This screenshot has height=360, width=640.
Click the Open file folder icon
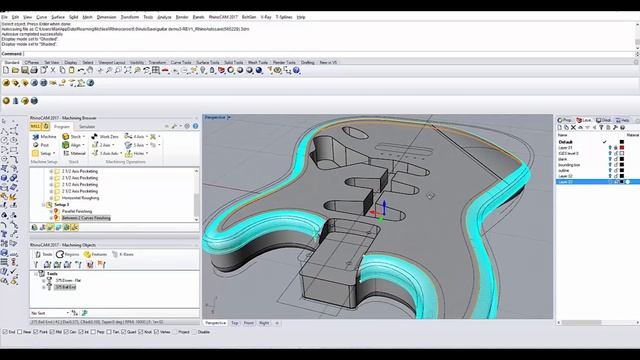15,70
